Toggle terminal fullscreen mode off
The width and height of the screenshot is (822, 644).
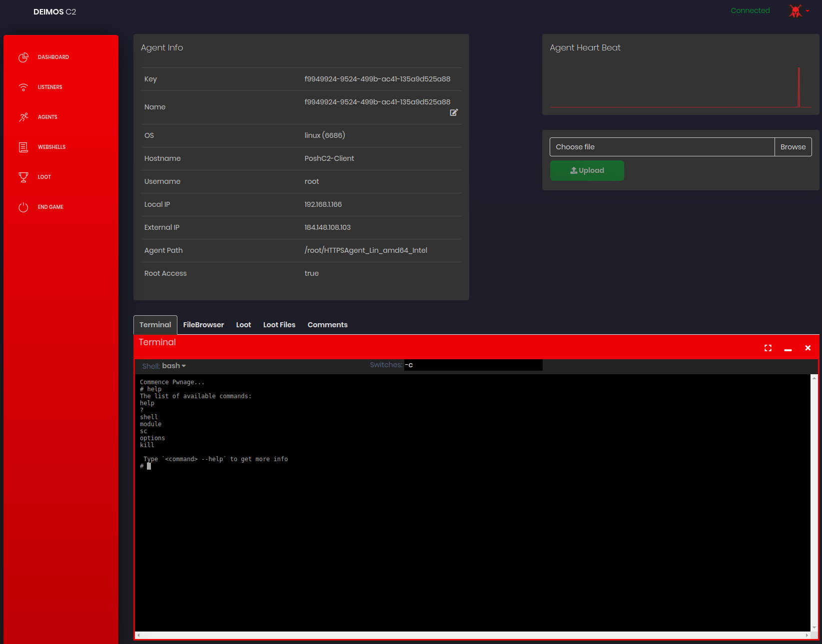(x=768, y=348)
